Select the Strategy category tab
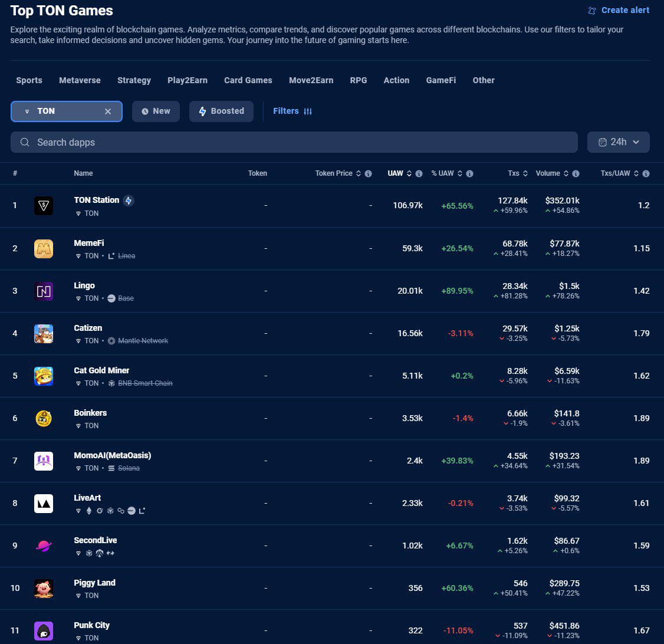Screen dimensions: 664x644 (134, 80)
